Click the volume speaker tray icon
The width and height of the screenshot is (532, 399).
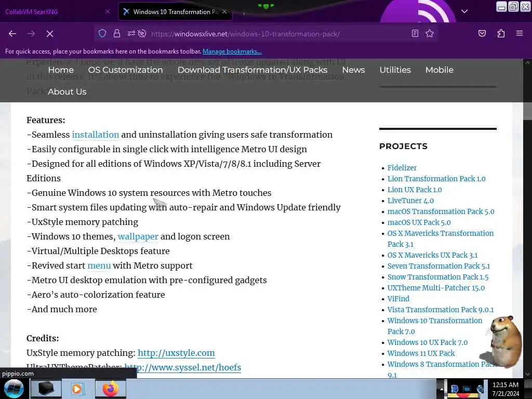(480, 389)
